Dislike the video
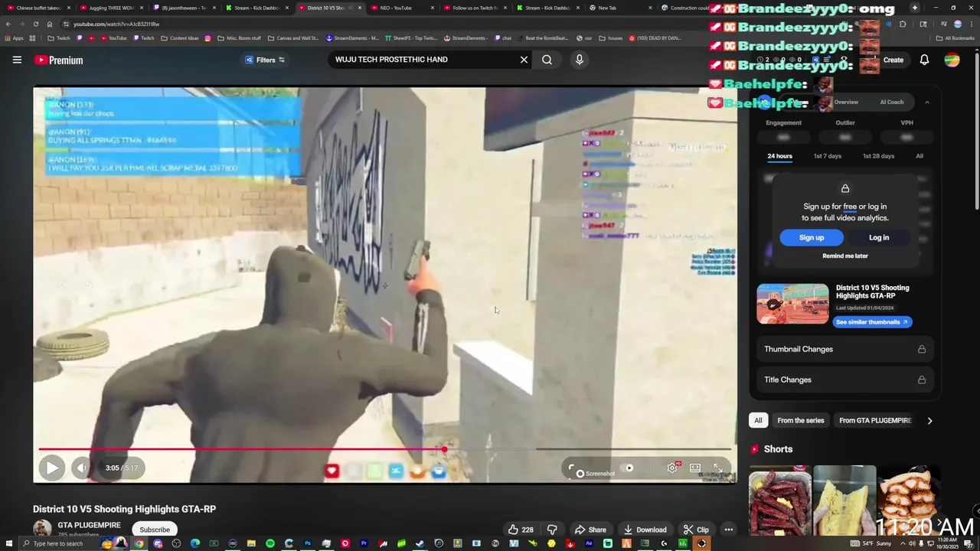The image size is (980, 551). [x=552, y=530]
